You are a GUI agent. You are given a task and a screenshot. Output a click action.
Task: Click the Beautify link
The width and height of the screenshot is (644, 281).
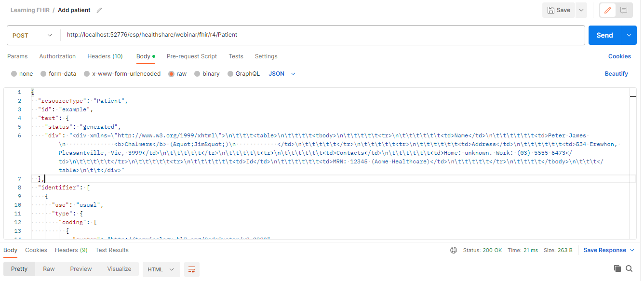[x=616, y=74]
